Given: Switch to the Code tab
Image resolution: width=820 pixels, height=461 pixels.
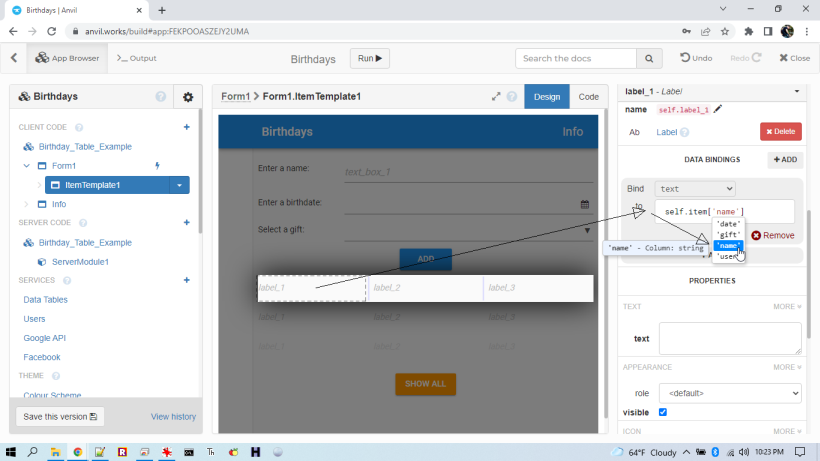Looking at the screenshot, I should 589,97.
